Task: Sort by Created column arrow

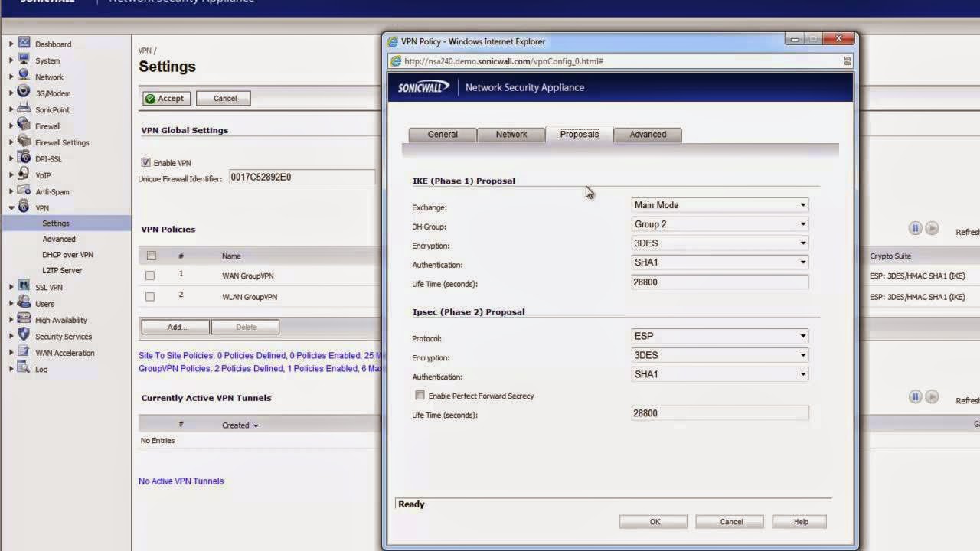Action: pos(256,425)
